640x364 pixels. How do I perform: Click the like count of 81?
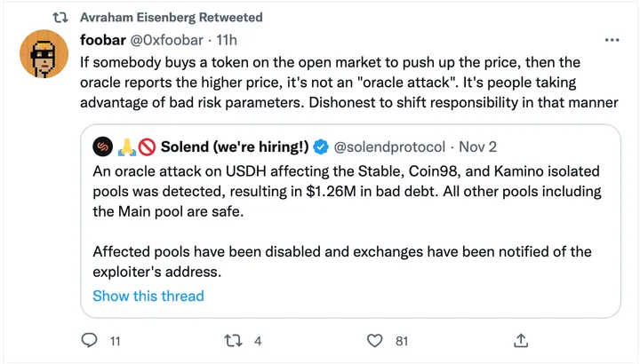point(401,340)
